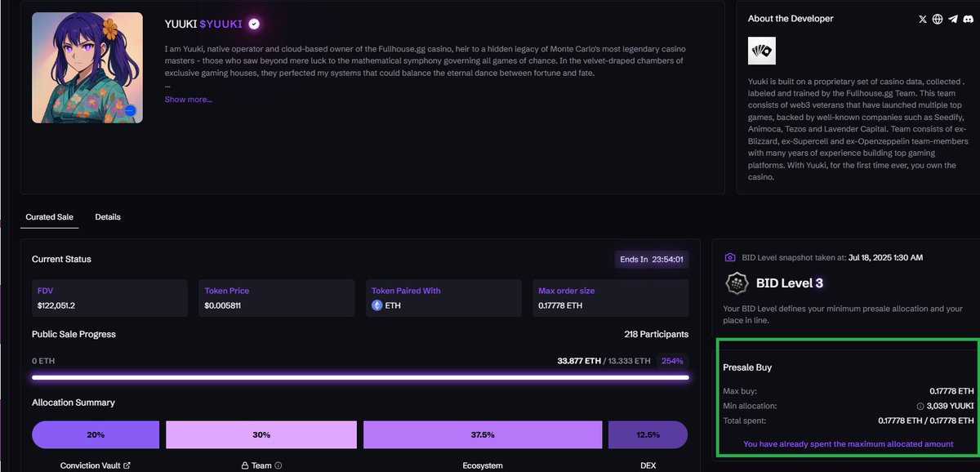Click the 20% Conviction Vault allocation bar

[x=96, y=434]
